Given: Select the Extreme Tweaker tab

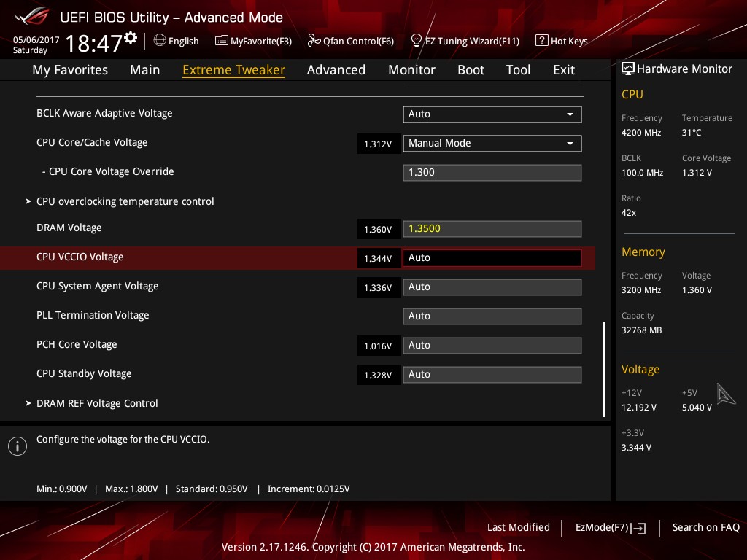Looking at the screenshot, I should 233,70.
